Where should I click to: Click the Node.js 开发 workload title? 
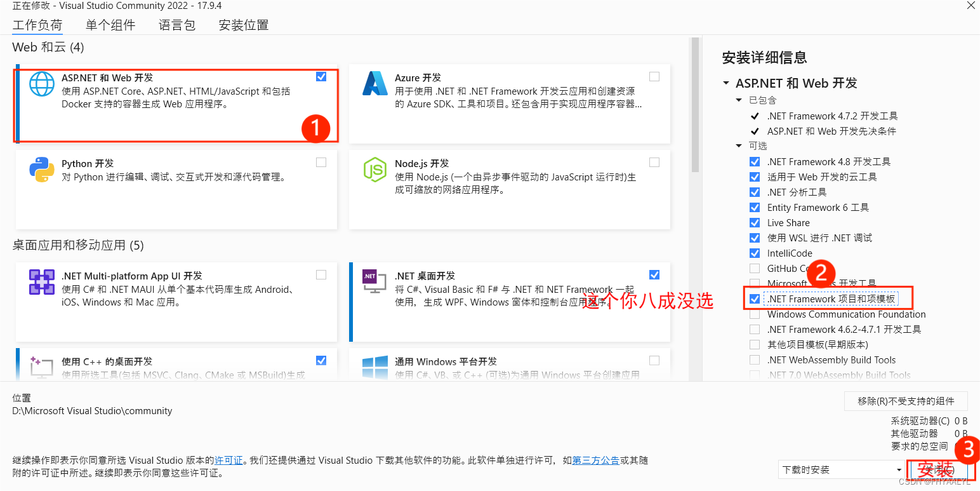pyautogui.click(x=421, y=163)
